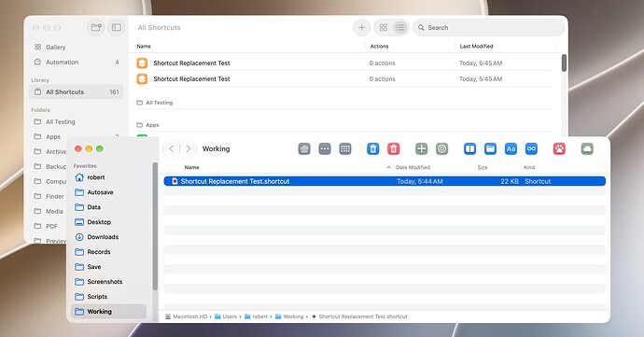Click Users in Finder path bar
This screenshot has width=644, height=337.
pos(226,316)
